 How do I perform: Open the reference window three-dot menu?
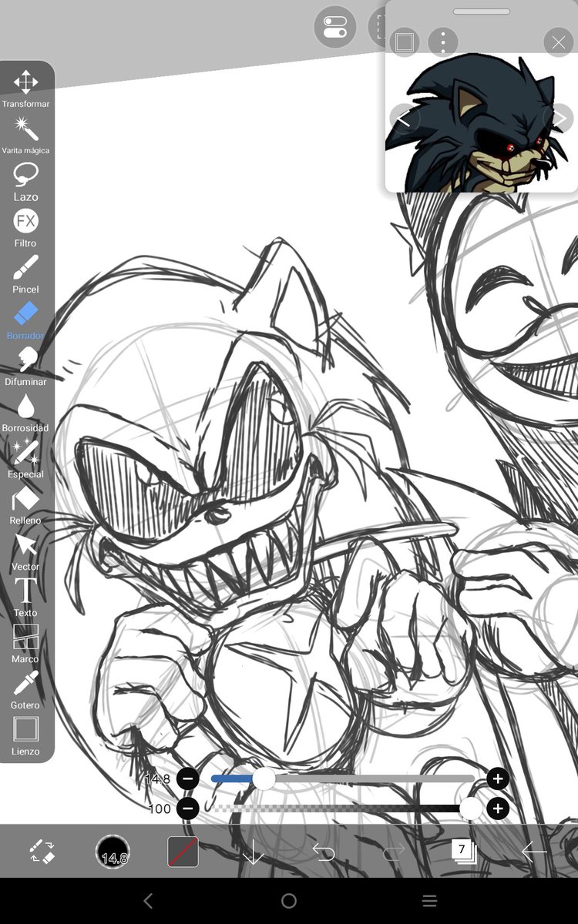(442, 42)
